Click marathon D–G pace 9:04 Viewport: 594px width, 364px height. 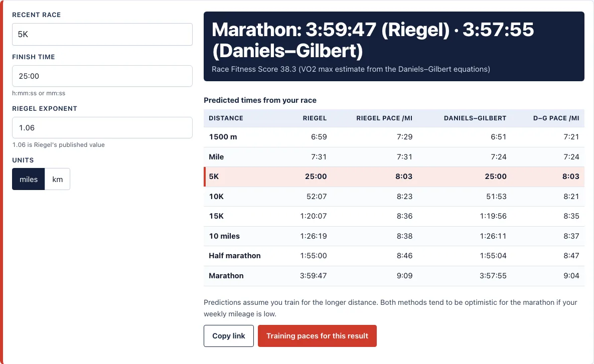click(x=571, y=276)
